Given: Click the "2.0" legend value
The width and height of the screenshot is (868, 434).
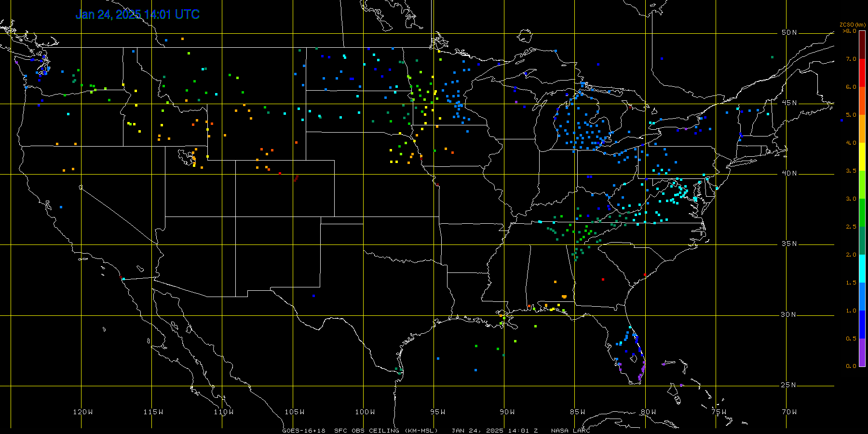Looking at the screenshot, I should (x=851, y=255).
